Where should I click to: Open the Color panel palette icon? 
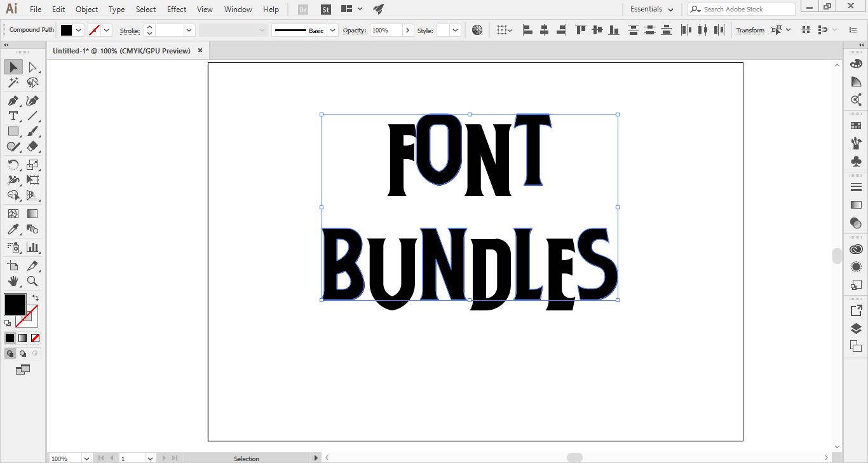[x=856, y=64]
